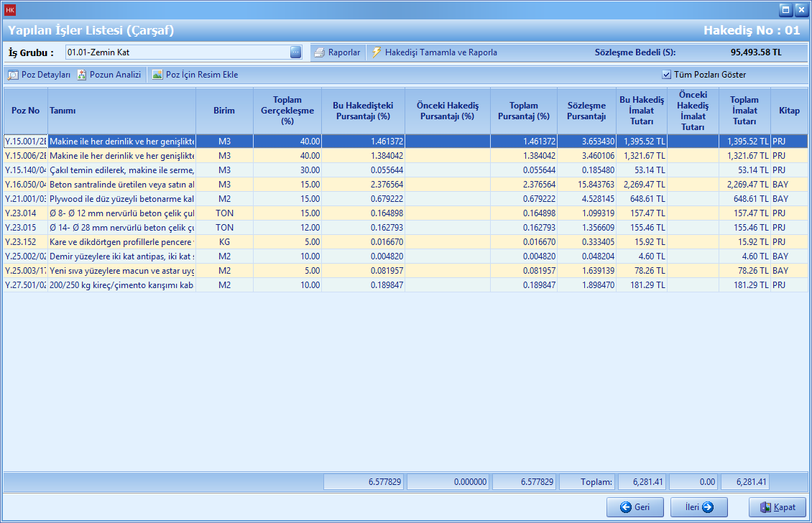Click the Pozun Analizi icon
Viewport: 812px width, 523px height.
click(x=82, y=75)
